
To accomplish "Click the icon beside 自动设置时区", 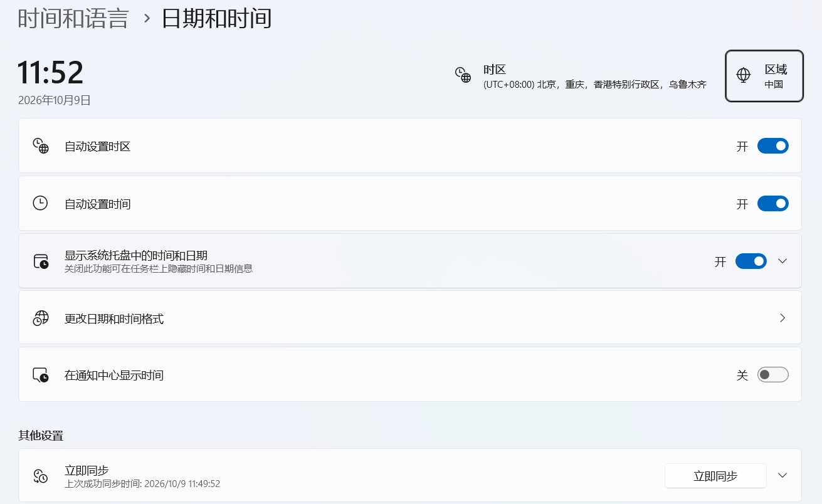I will [x=41, y=146].
